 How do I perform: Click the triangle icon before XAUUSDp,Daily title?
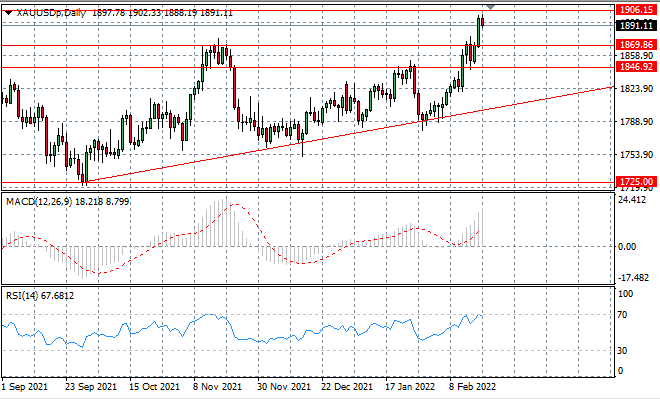8,13
